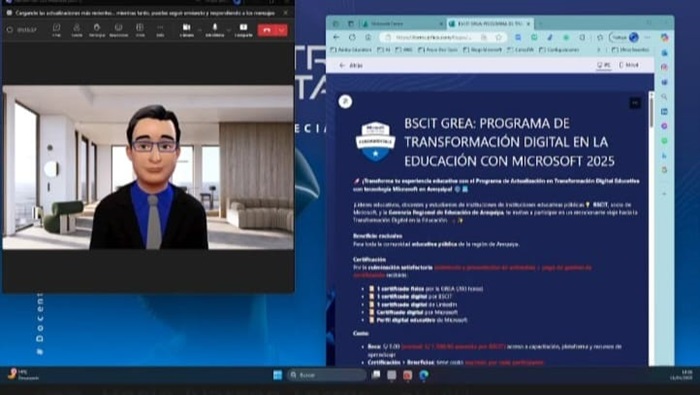Screen dimensions: 700x395
Task: Open the Reacciones menu in Teams
Action: point(119,30)
